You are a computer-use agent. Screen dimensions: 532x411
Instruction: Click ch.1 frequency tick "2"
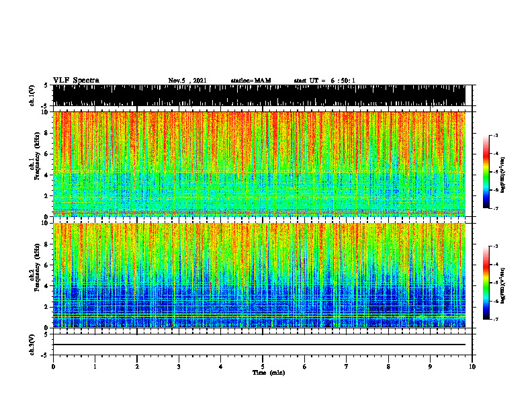(47, 195)
